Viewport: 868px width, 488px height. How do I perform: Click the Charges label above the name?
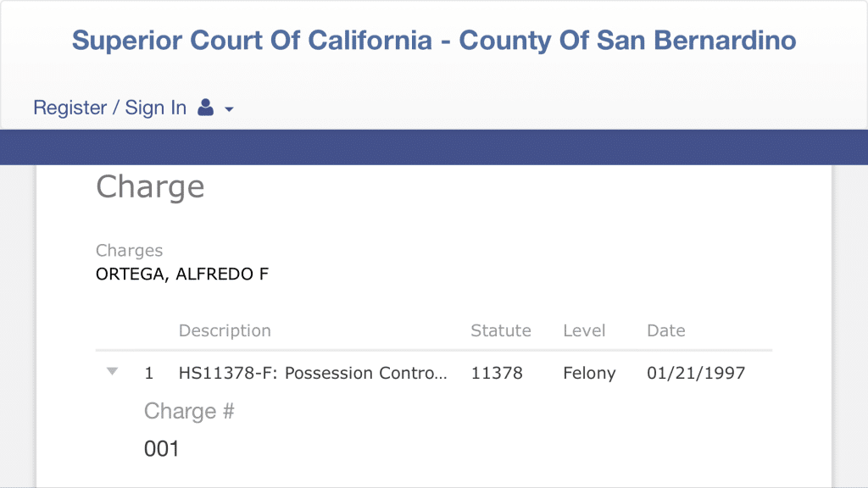click(129, 251)
